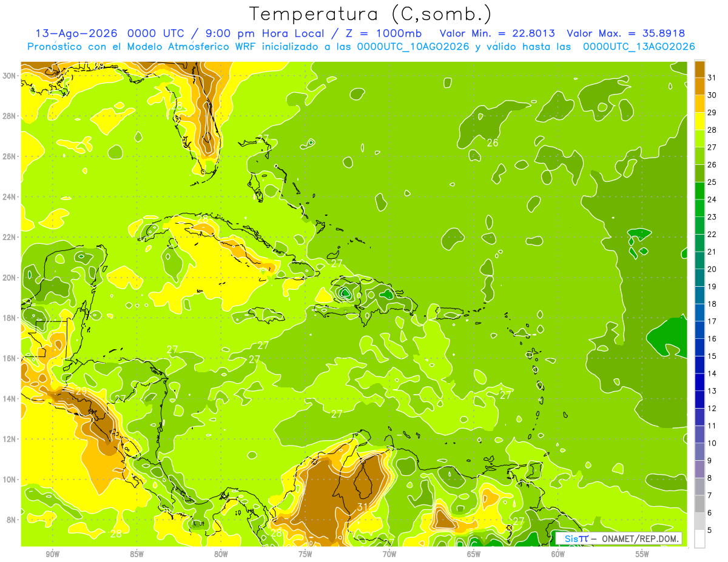Click the '0000UTC_13AGO2026' valid-until text
Image resolution: width=728 pixels, height=562 pixels.
(x=639, y=47)
